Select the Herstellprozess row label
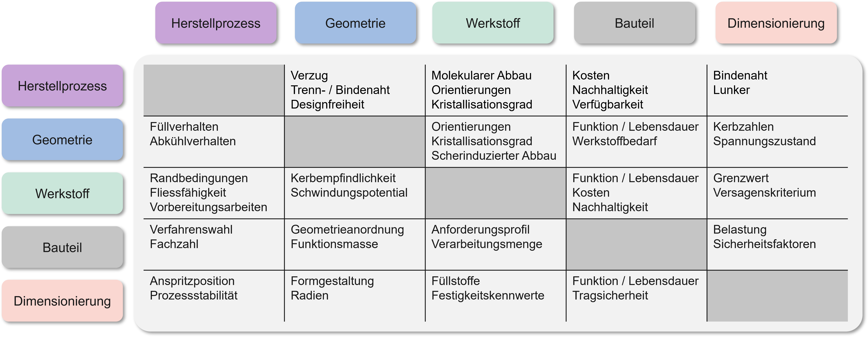This screenshot has width=868, height=337. [62, 86]
